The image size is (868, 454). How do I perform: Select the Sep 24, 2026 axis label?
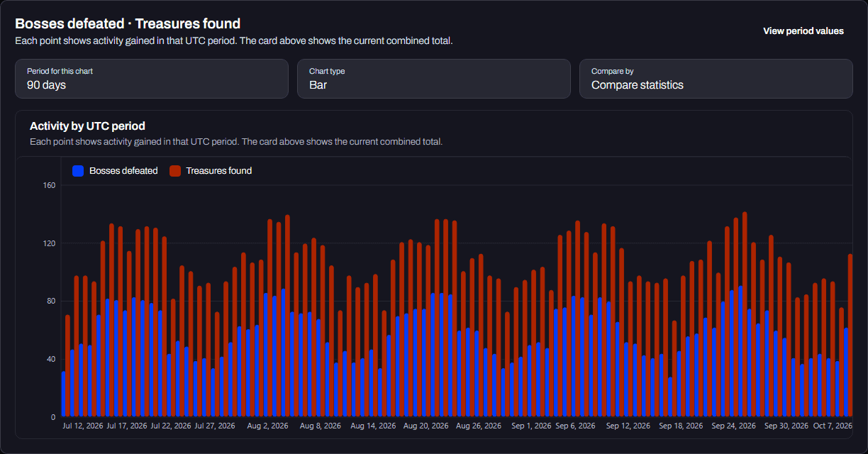[x=733, y=426]
